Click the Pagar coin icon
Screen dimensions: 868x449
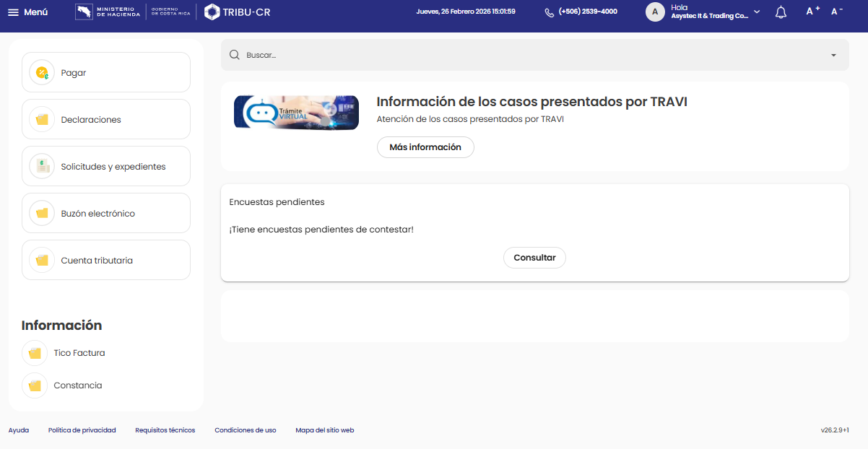(42, 73)
